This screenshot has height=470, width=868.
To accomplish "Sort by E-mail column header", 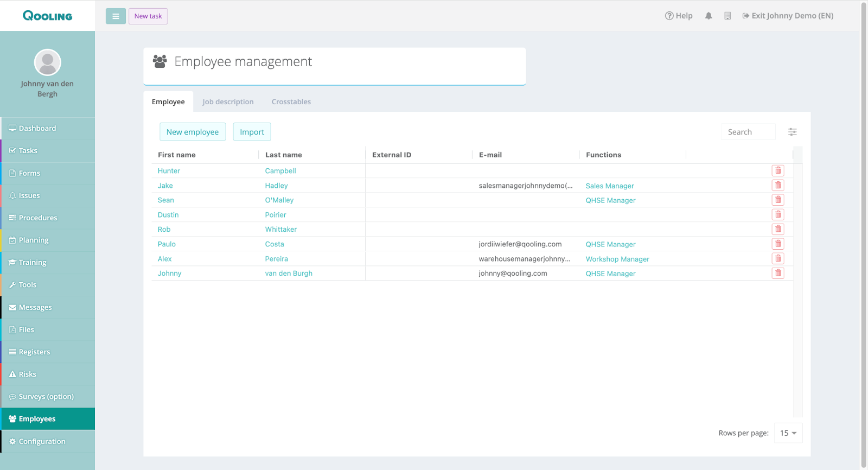I will coord(490,155).
